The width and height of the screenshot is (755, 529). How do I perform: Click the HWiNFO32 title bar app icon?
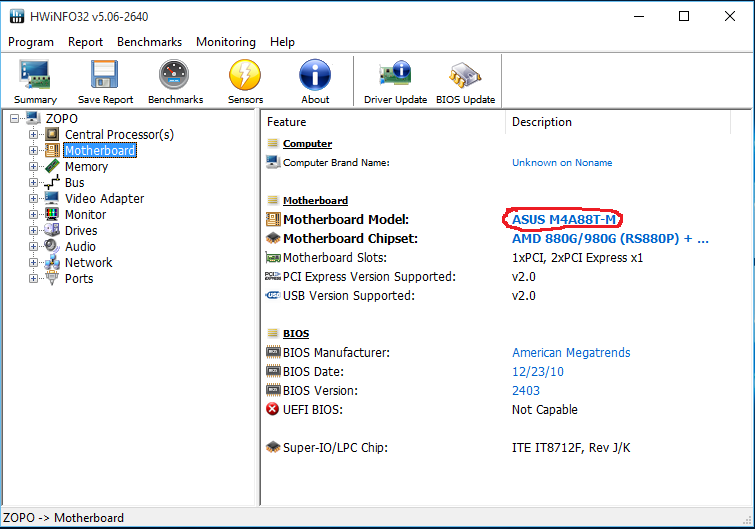point(17,16)
